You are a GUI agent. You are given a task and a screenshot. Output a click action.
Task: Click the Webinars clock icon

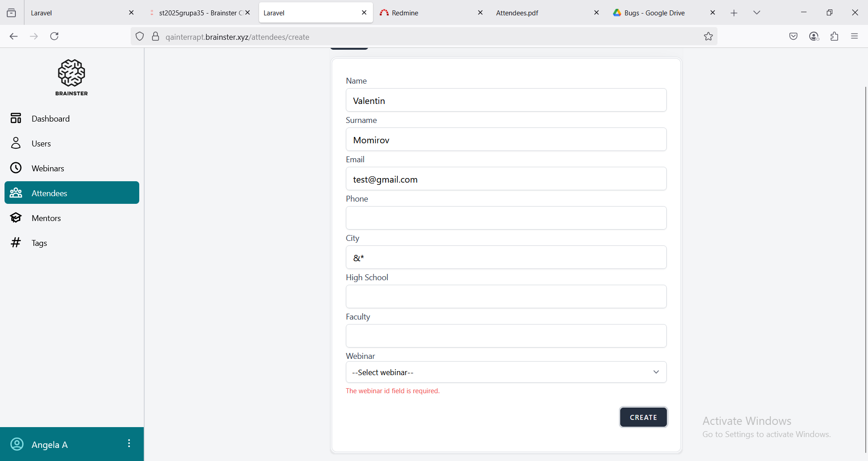[16, 168]
